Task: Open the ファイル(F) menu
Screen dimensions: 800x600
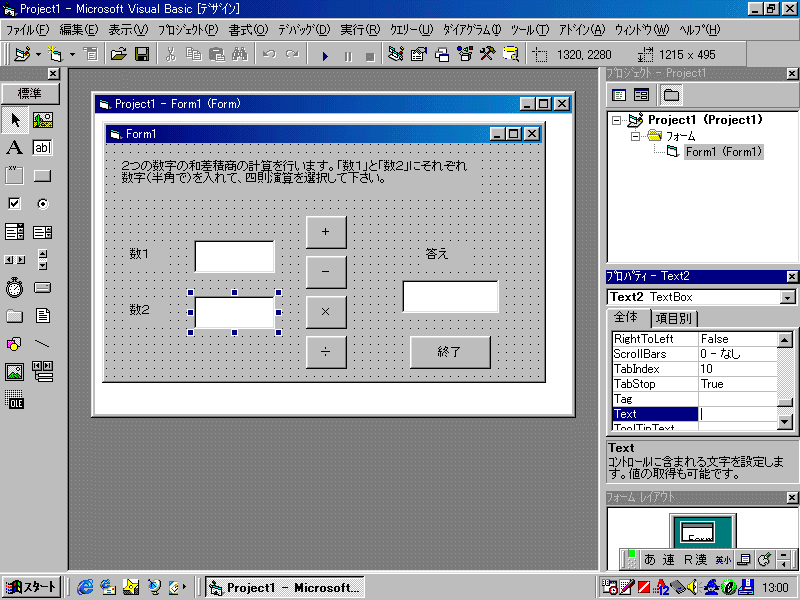Action: [28, 30]
